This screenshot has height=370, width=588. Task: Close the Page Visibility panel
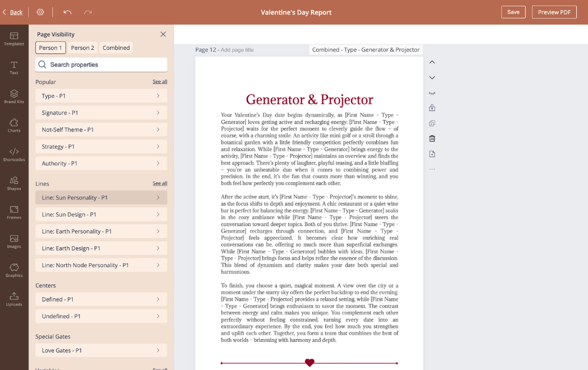[163, 34]
